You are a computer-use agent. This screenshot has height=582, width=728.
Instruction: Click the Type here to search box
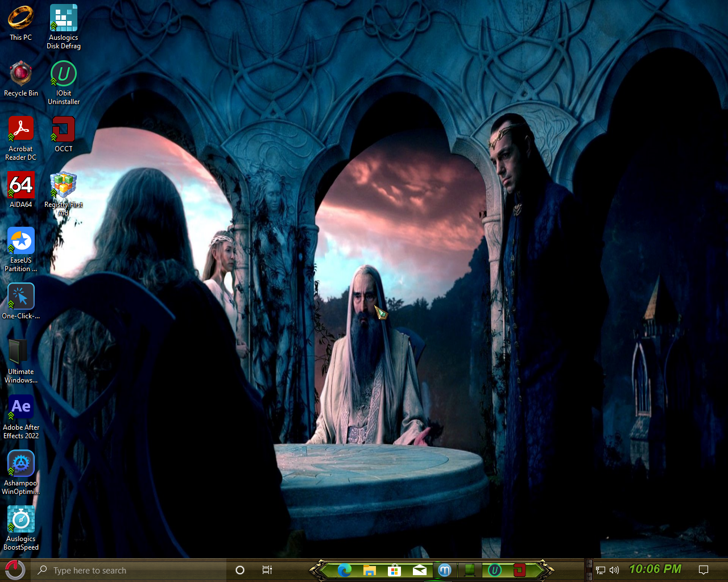[x=130, y=570]
